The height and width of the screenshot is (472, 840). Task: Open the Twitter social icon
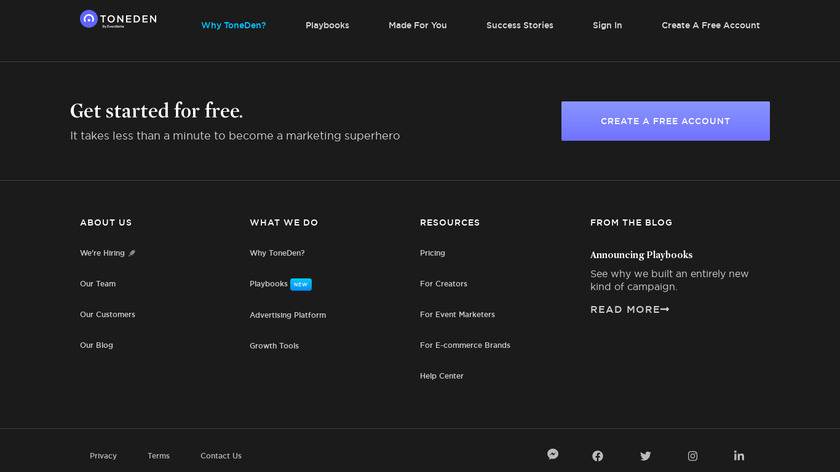click(x=646, y=456)
